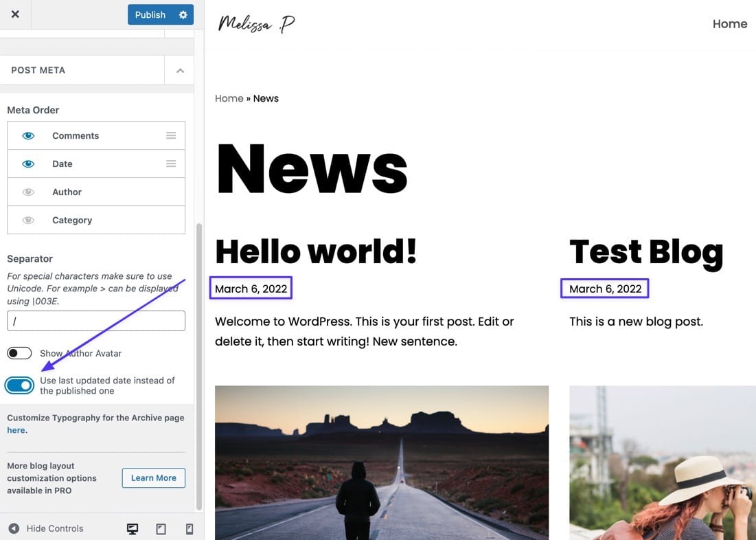Image resolution: width=756 pixels, height=540 pixels.
Task: Click the Date row reorder handle
Action: tap(171, 164)
